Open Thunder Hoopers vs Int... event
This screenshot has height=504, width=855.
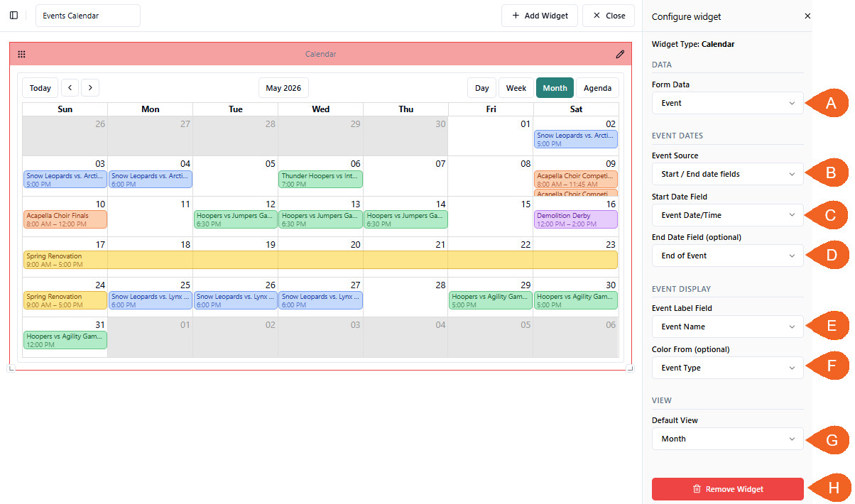pos(320,180)
